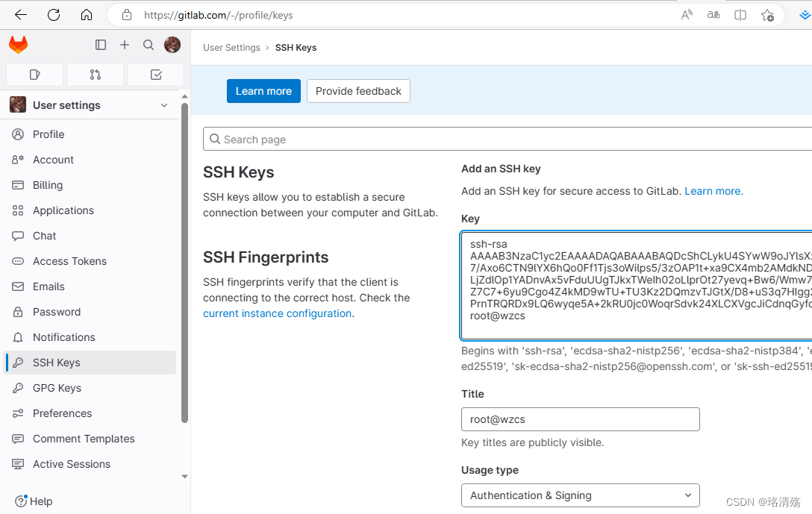Click the Preferences sliders icon
The image size is (812, 514).
(18, 413)
